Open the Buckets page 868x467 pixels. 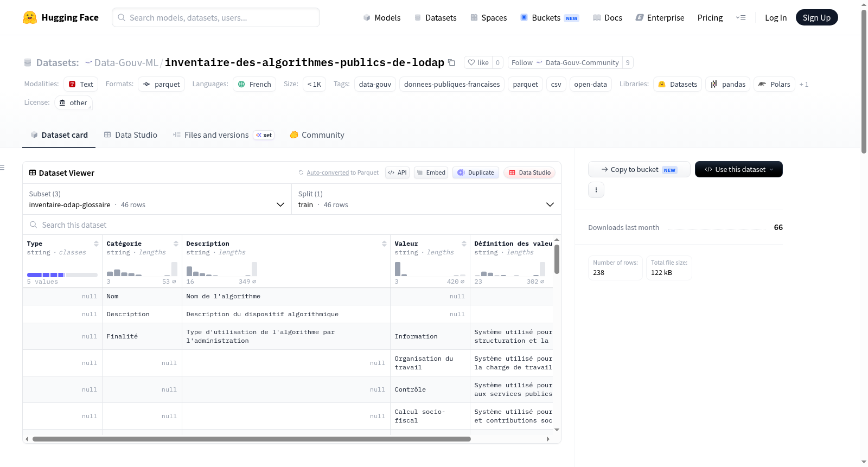[550, 17]
